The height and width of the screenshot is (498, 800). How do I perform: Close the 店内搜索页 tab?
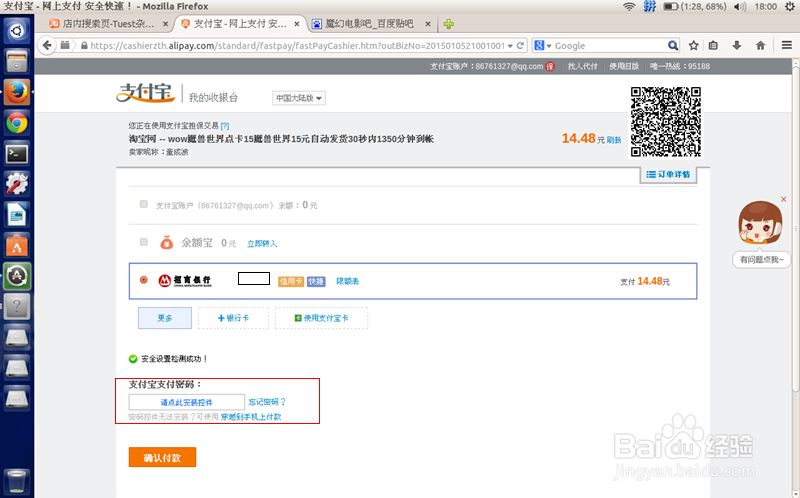pos(165,24)
